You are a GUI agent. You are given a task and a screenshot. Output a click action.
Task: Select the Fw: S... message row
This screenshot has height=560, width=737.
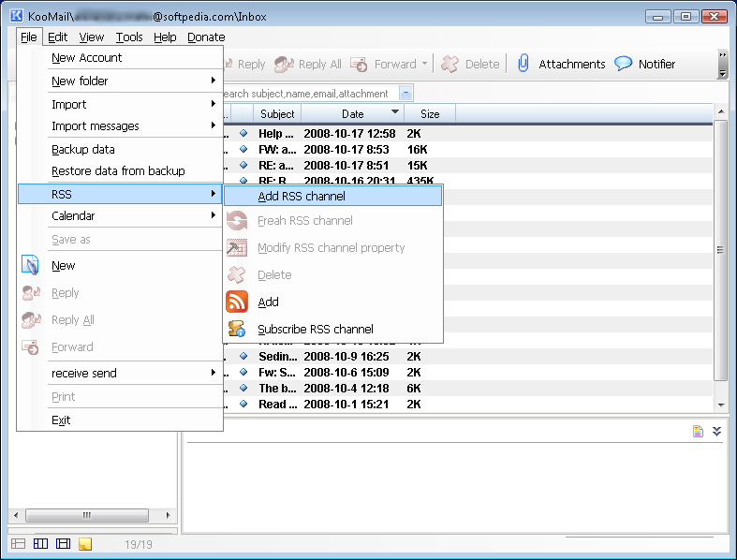(467, 372)
